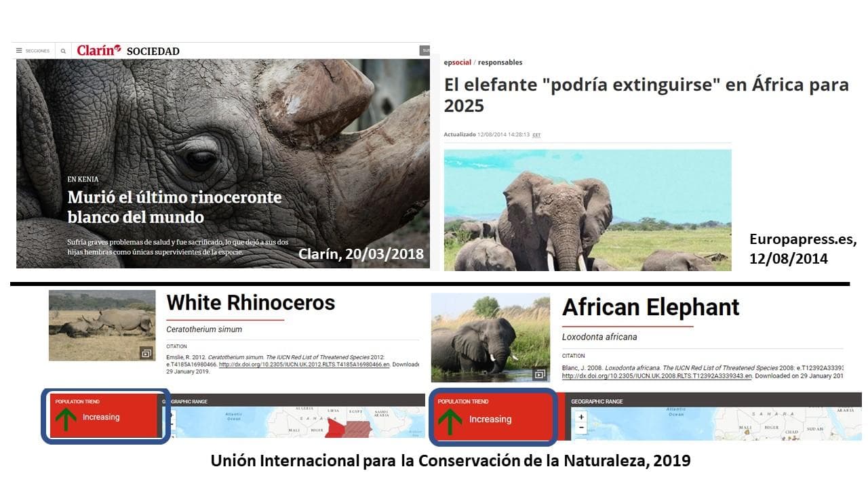
Task: Click the rhino article subtitle text
Action: tap(178, 247)
